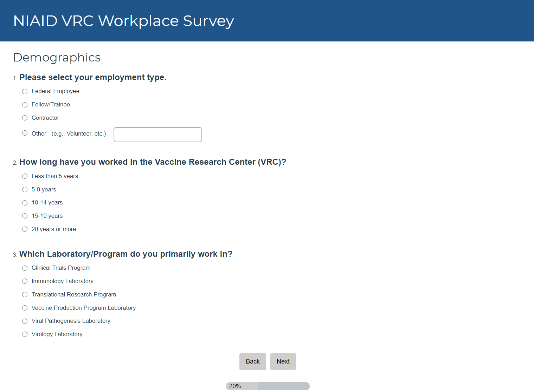Select Vaccine Production Program Laboratory
Screen dimensions: 534x392
[x=25, y=308]
